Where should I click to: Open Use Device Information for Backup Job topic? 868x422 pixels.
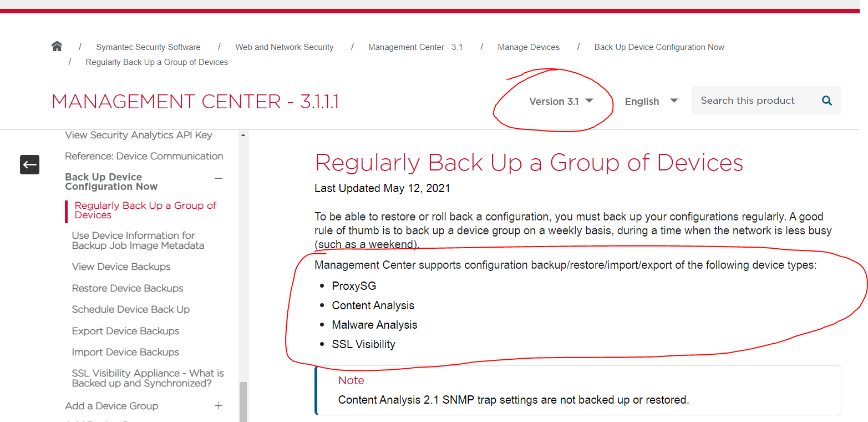click(x=138, y=240)
